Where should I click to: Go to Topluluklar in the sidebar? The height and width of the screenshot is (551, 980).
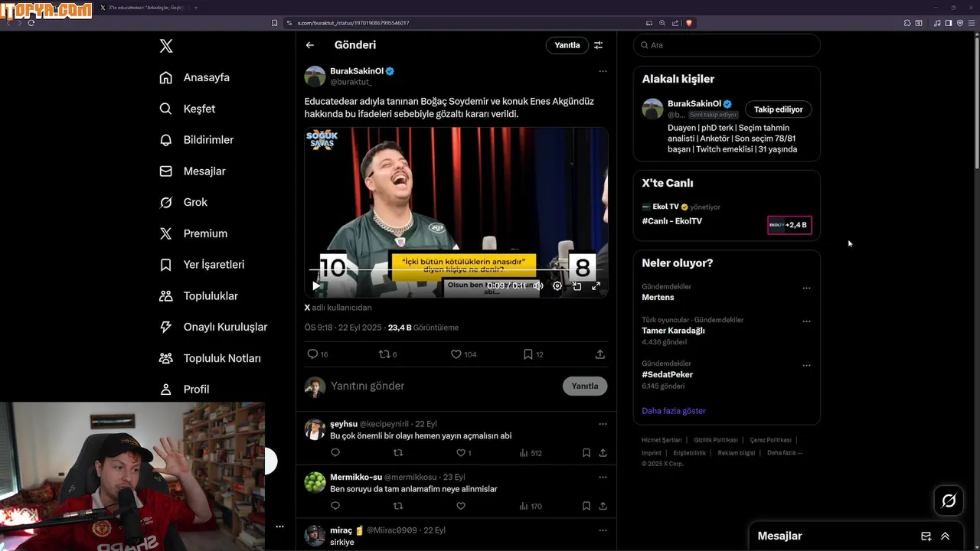(199, 296)
